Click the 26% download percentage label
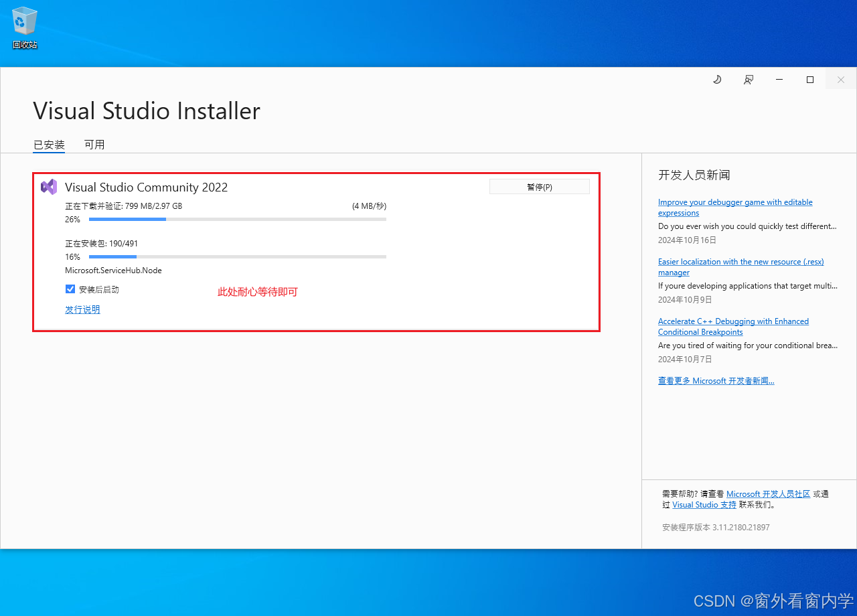Viewport: 857px width, 616px height. tap(72, 220)
